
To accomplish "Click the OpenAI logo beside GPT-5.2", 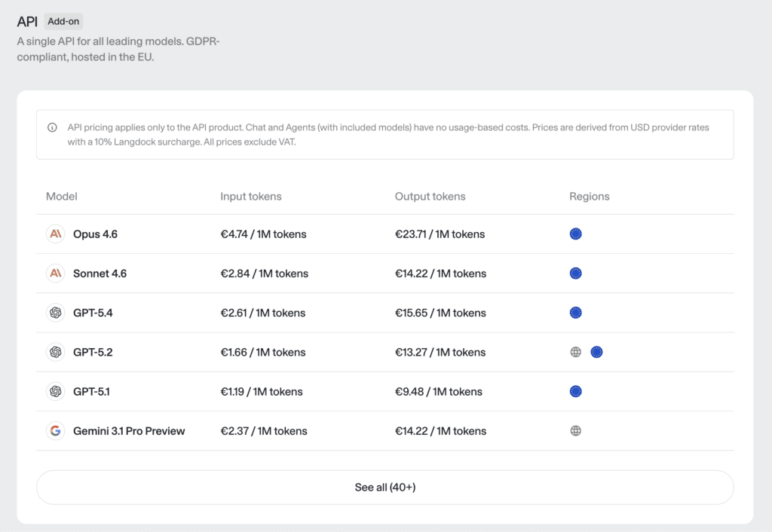I will pos(56,352).
